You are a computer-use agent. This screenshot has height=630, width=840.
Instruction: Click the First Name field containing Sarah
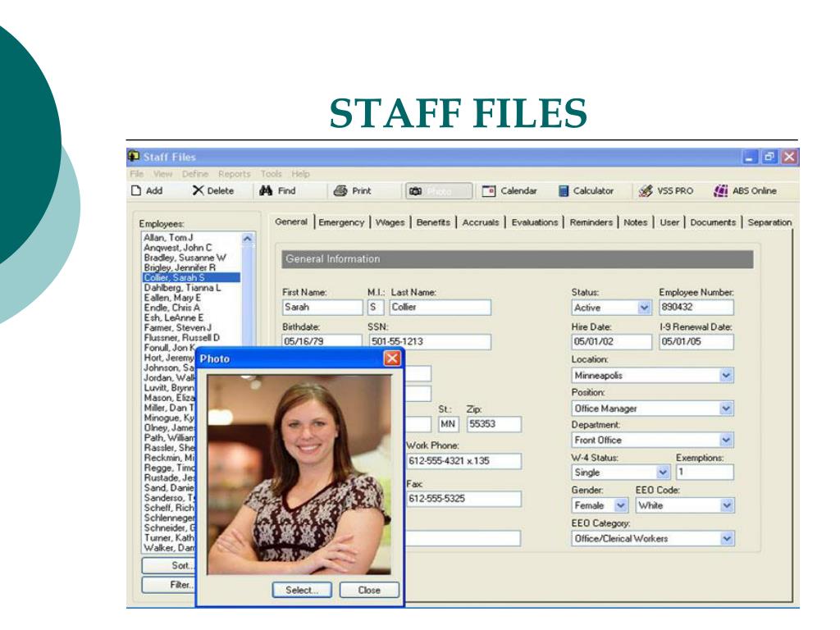[x=322, y=307]
